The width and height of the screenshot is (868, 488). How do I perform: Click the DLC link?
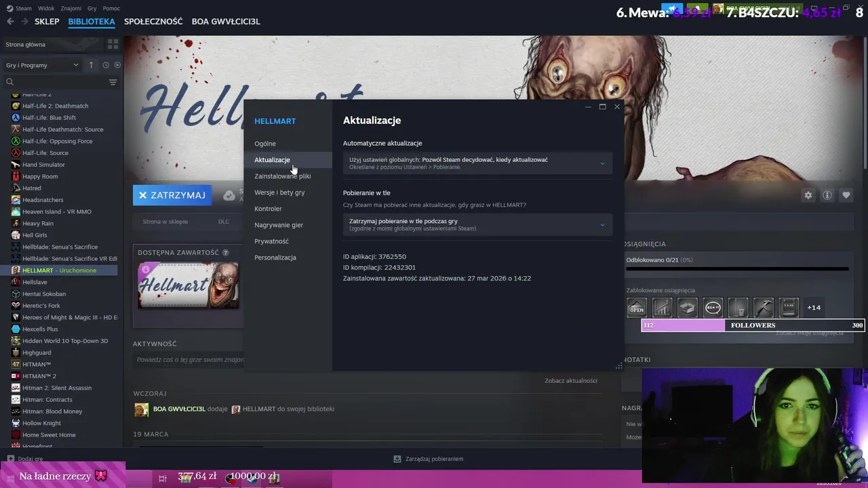pyautogui.click(x=224, y=222)
